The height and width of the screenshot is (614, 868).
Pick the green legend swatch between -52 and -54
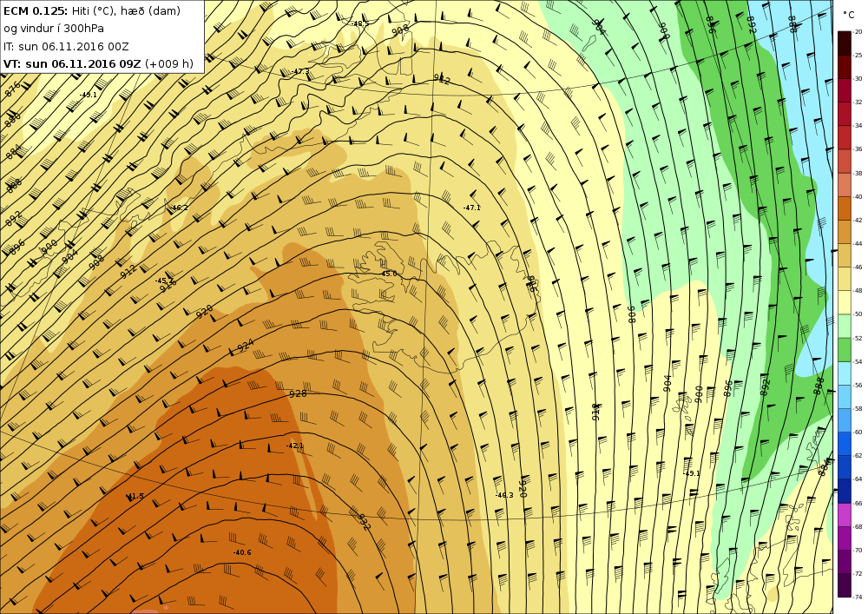[x=845, y=350]
